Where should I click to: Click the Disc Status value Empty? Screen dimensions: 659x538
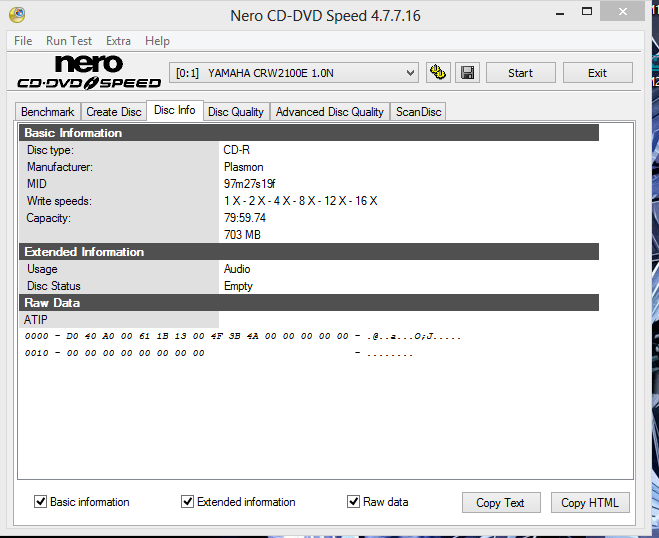(x=238, y=286)
